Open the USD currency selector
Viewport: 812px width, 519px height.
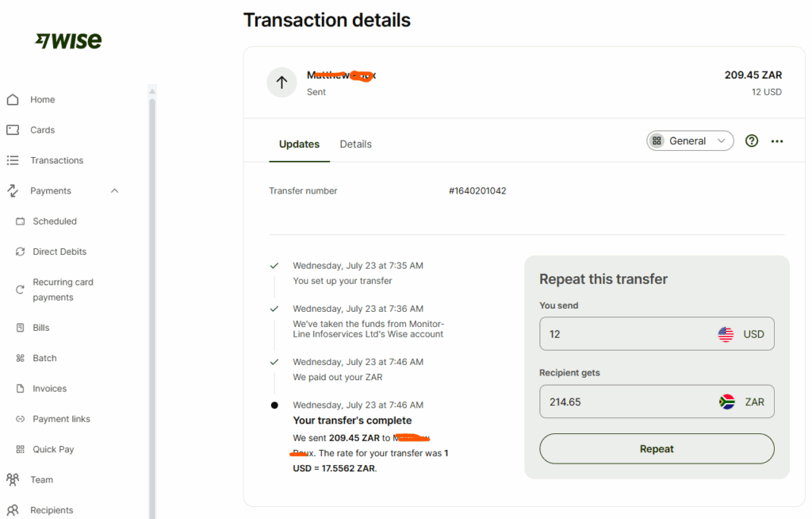tap(741, 334)
